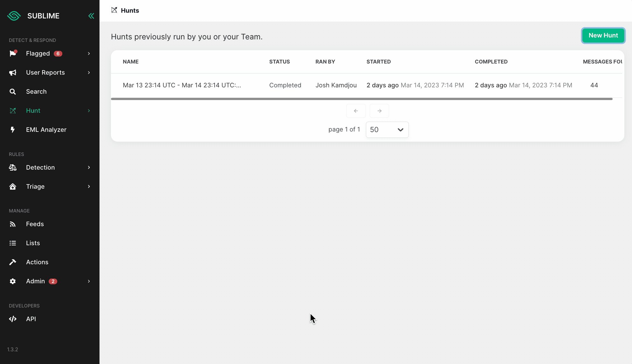Open the page size 50 dropdown
This screenshot has width=632, height=364.
[x=387, y=130]
